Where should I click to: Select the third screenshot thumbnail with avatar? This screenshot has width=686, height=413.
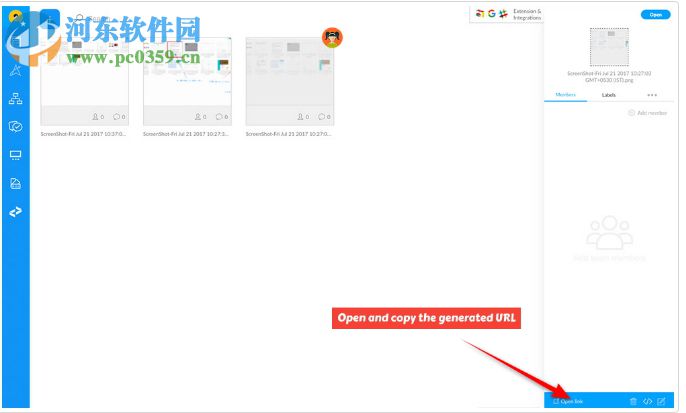tap(290, 81)
